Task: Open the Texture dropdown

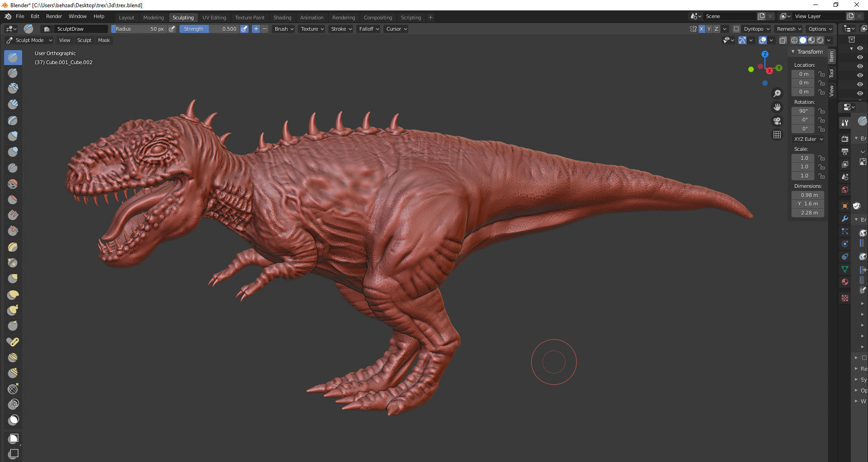Action: [312, 29]
